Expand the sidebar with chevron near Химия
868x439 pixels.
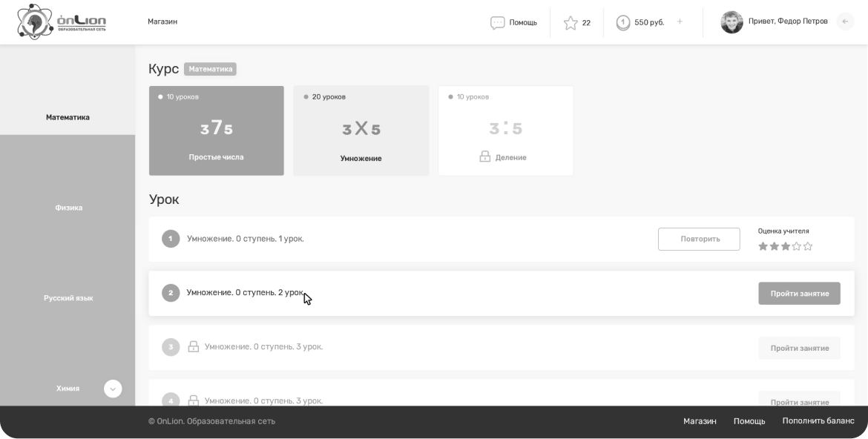[113, 389]
